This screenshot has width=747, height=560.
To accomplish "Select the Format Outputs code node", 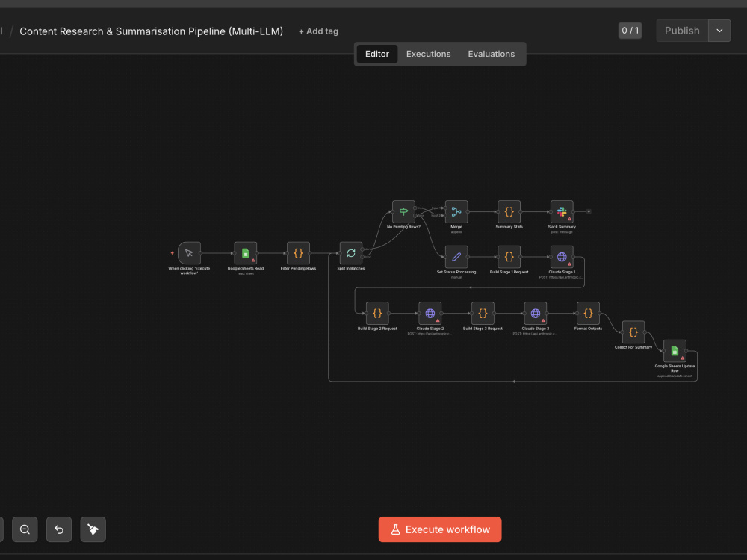I will click(588, 313).
